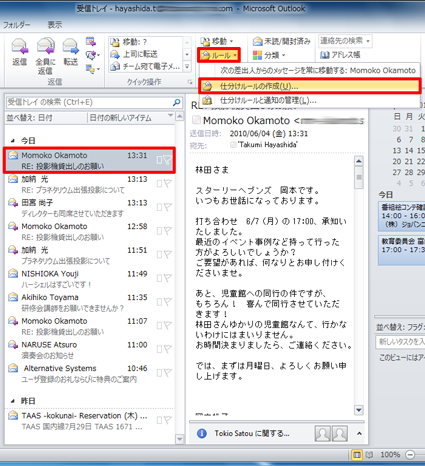Select the 上司に転送 quick step

tap(145, 54)
